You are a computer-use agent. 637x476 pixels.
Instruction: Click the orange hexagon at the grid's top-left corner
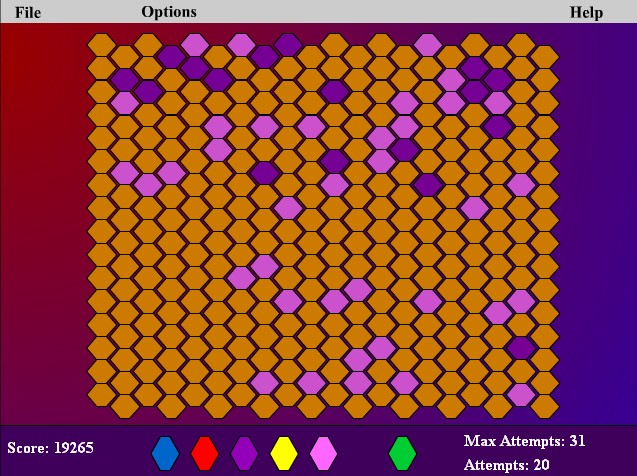tap(102, 45)
